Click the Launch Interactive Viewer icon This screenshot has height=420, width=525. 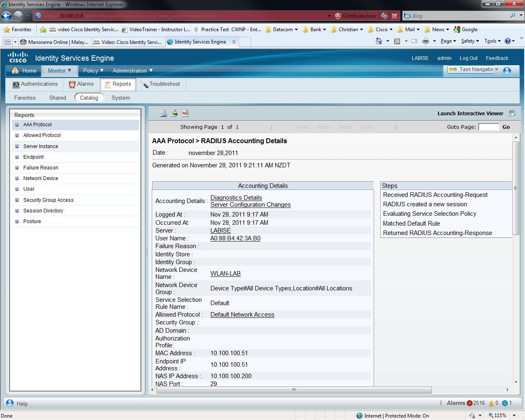pos(512,113)
